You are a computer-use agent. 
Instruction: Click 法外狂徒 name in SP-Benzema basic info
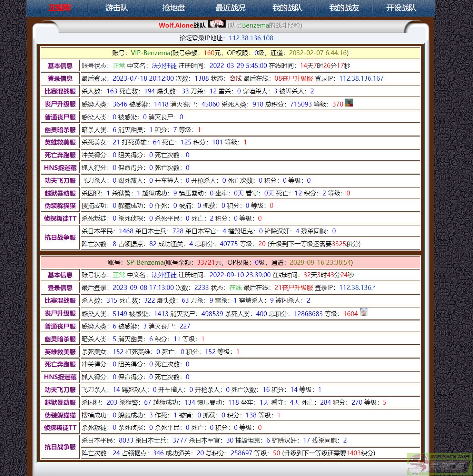pyautogui.click(x=164, y=275)
